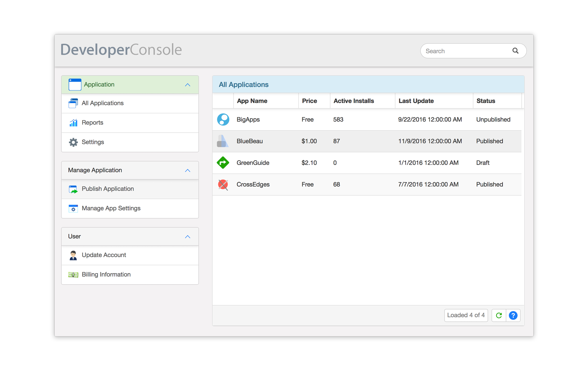This screenshot has height=372, width=588.
Task: Open help with the blue question icon
Action: [x=513, y=315]
